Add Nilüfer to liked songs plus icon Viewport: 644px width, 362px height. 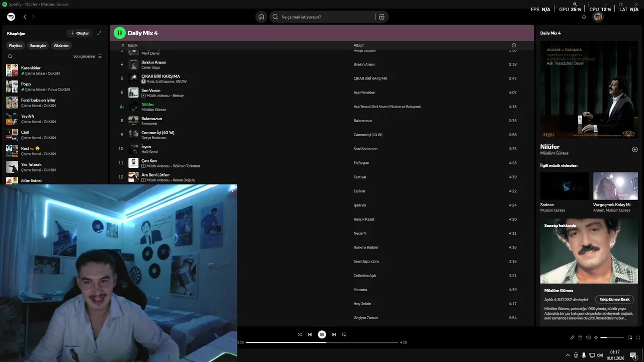pyautogui.click(x=635, y=149)
